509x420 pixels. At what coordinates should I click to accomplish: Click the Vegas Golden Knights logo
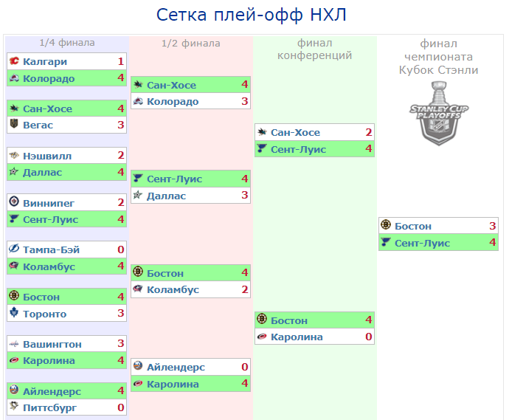[13, 125]
